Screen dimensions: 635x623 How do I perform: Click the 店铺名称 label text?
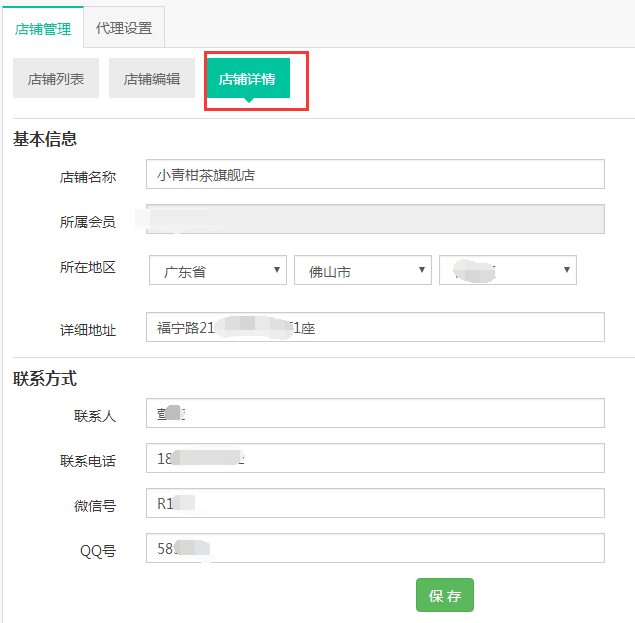point(88,177)
